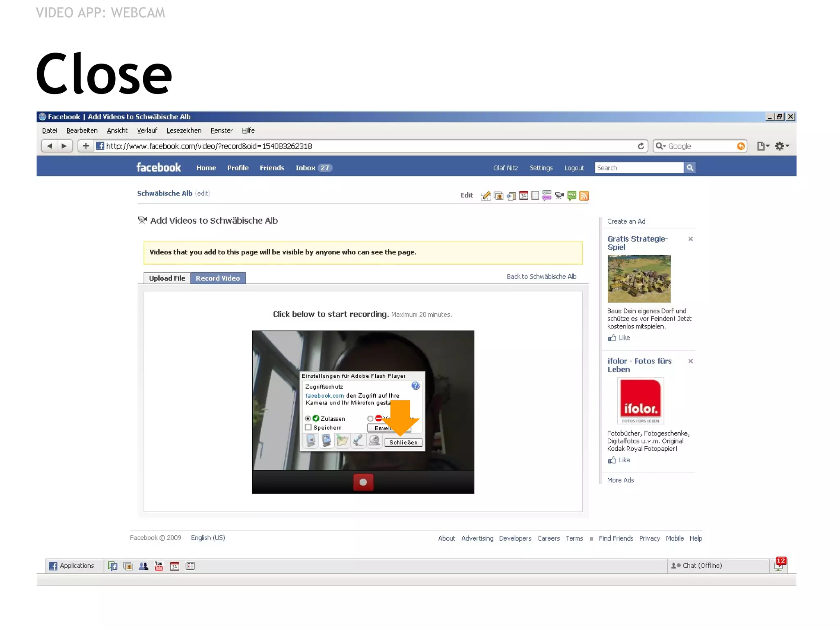Open the links document icon in page toolbar
This screenshot has height=630, width=840.
511,196
